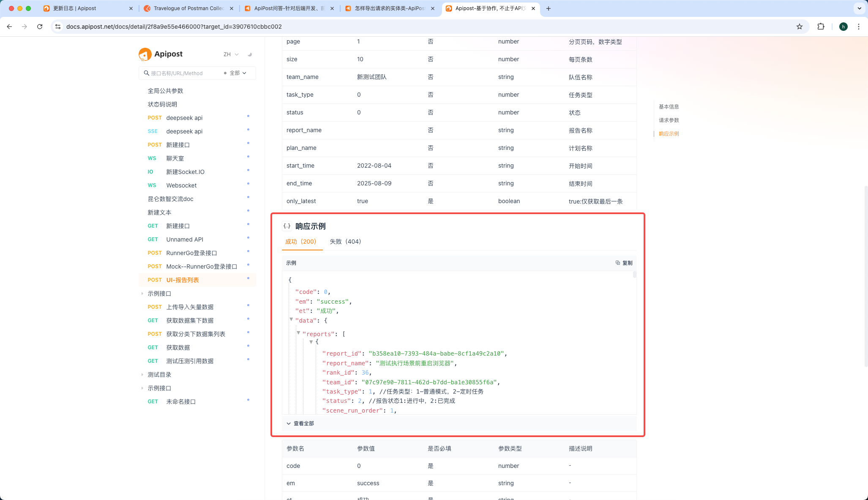Collapse the "data" JSON object
868x500 pixels.
(x=291, y=319)
